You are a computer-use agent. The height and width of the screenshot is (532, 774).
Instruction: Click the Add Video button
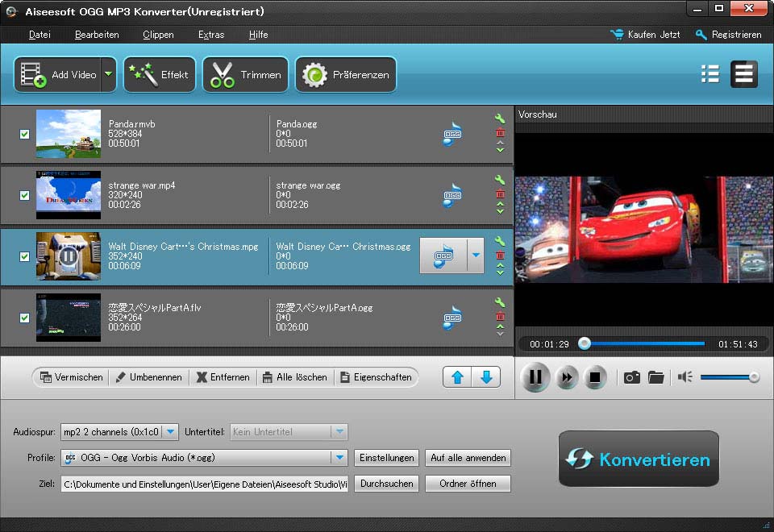[x=58, y=74]
